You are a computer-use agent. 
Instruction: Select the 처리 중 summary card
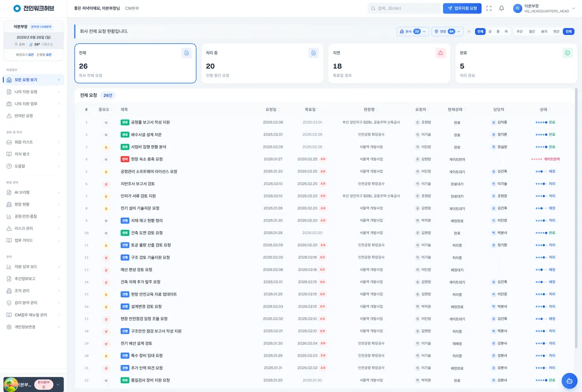262,63
